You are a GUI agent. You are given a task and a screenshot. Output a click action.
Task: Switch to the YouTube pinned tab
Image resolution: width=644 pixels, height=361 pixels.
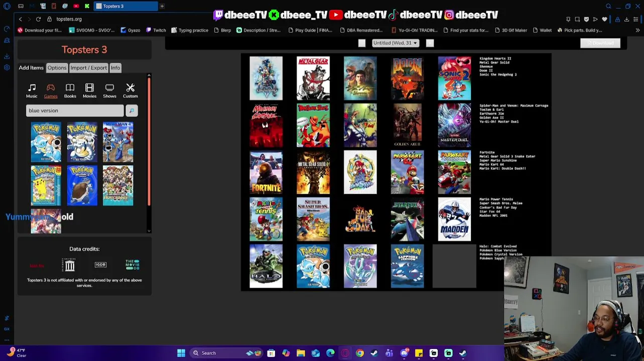click(x=76, y=6)
